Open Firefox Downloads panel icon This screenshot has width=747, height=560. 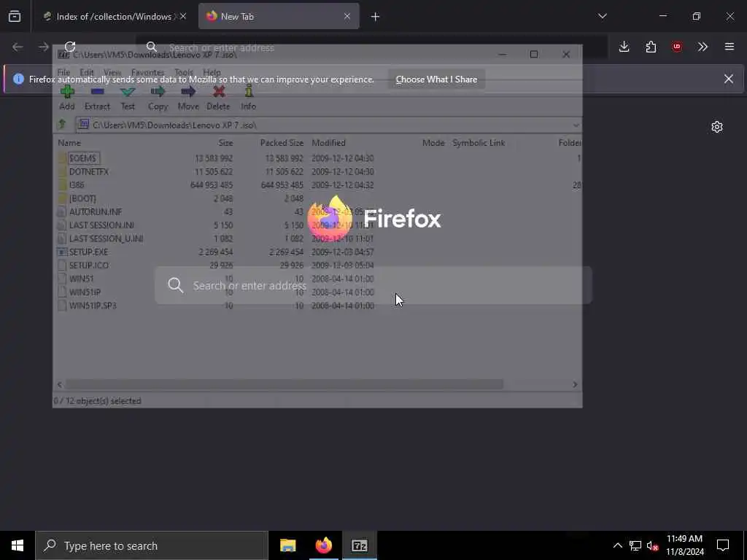(x=624, y=47)
